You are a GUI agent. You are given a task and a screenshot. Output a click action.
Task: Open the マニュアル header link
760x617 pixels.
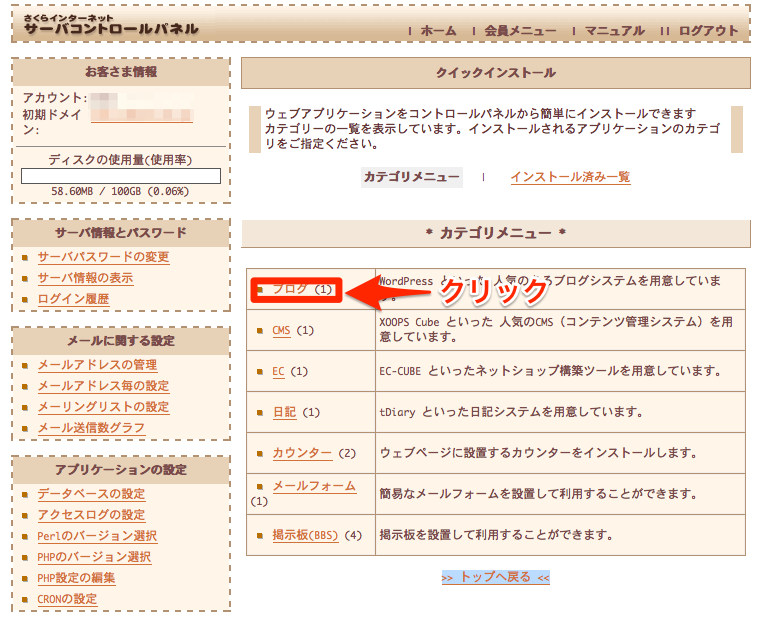615,31
